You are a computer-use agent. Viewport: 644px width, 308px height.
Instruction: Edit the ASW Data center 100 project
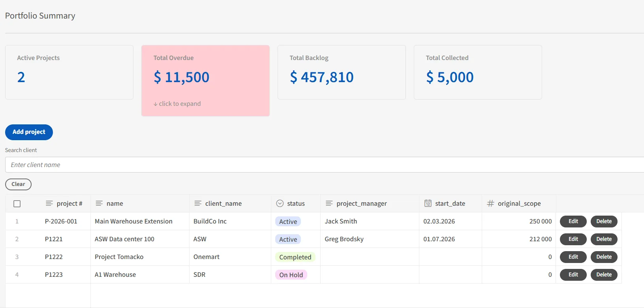point(573,239)
